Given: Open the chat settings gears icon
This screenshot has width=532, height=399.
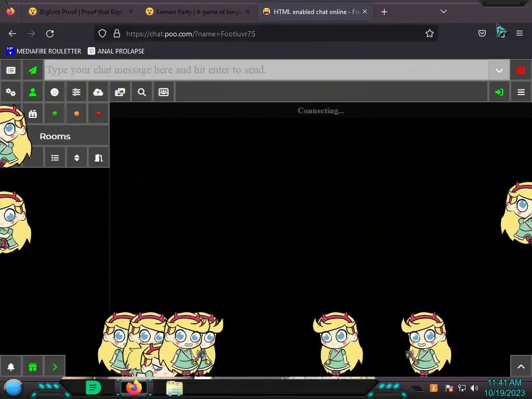Looking at the screenshot, I should click(11, 92).
